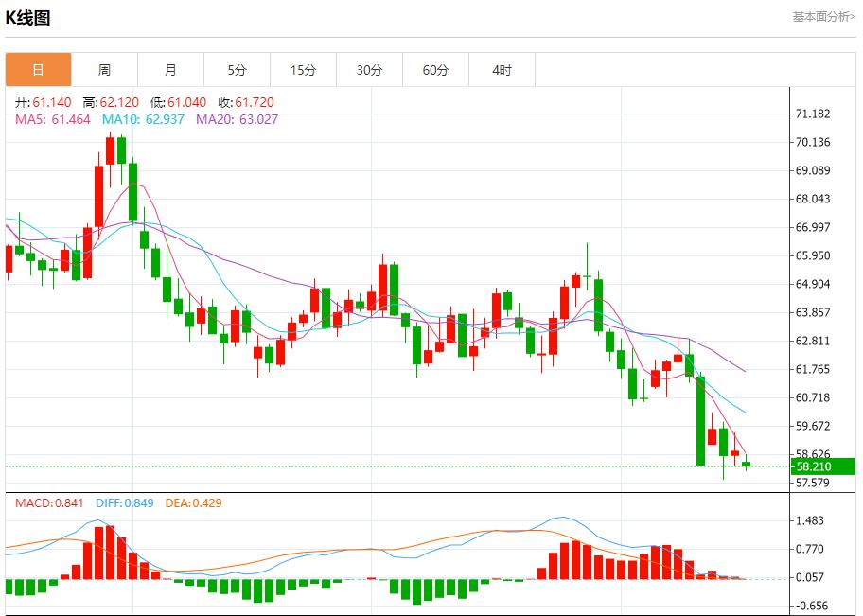Select the 5分 timeframe

[x=236, y=69]
